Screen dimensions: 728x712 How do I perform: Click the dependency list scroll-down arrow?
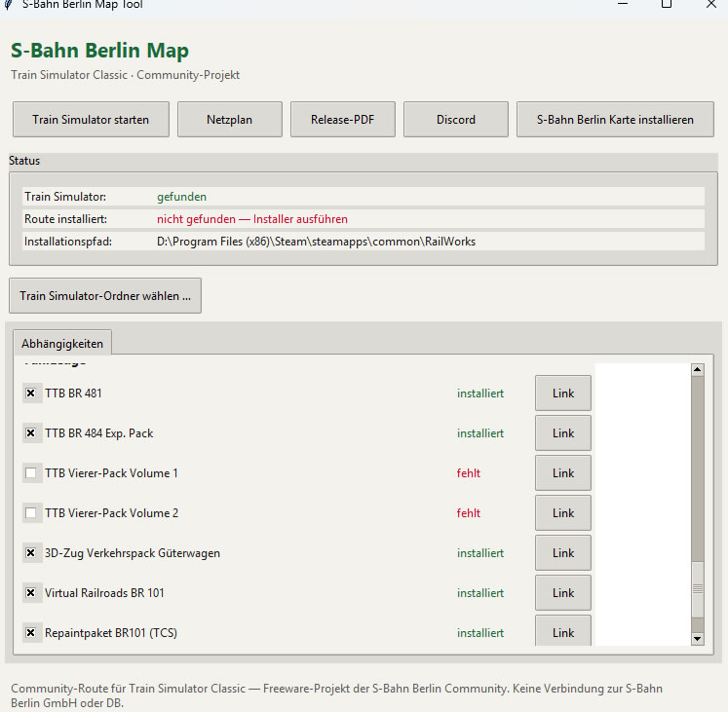[698, 639]
